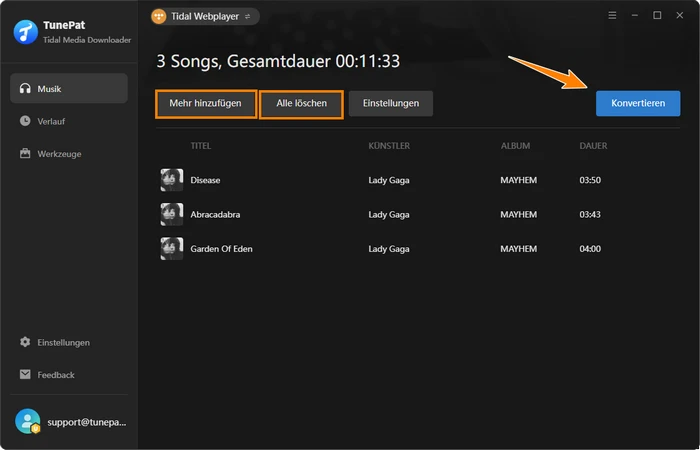Image resolution: width=700 pixels, height=450 pixels.
Task: Click the TunePat logo icon
Action: (25, 32)
